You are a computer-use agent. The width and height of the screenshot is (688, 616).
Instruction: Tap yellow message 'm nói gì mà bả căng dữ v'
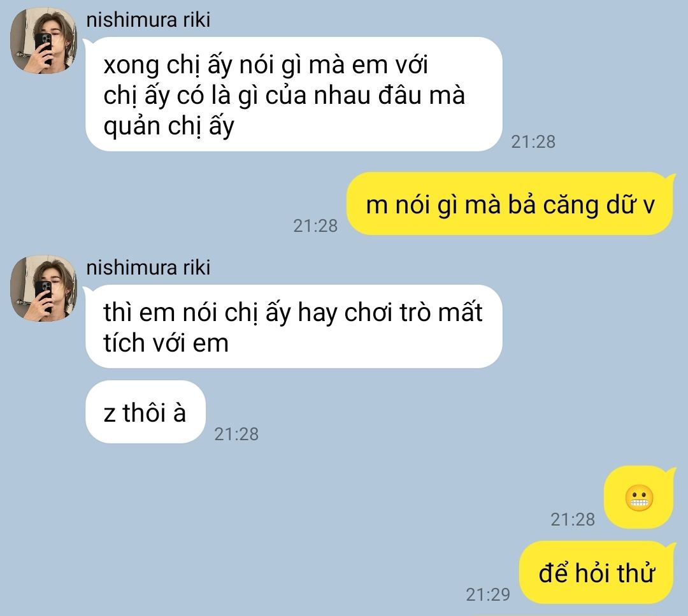click(510, 204)
